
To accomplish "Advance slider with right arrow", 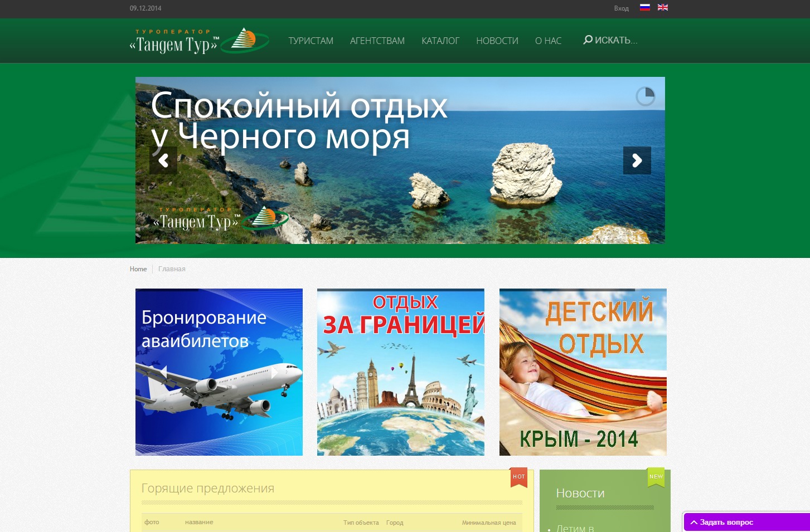I will point(637,160).
